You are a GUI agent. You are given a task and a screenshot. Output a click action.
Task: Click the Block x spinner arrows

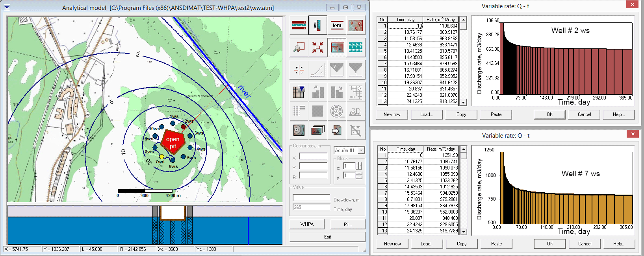[x=359, y=166]
